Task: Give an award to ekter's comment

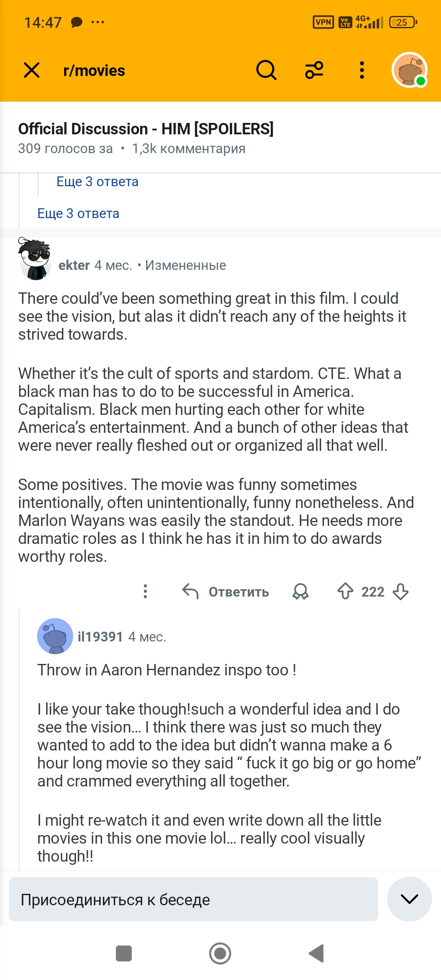Action: click(x=301, y=591)
